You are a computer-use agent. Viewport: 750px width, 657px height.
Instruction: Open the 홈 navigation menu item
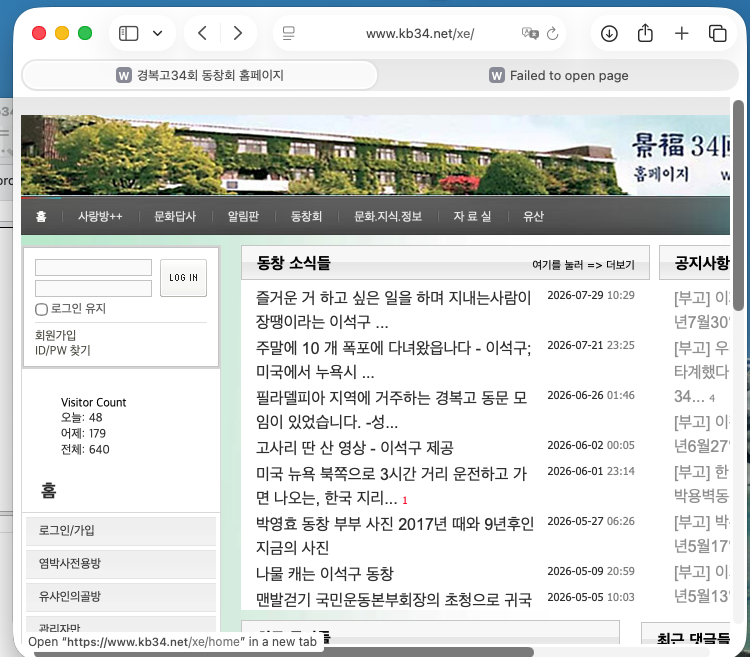click(41, 216)
